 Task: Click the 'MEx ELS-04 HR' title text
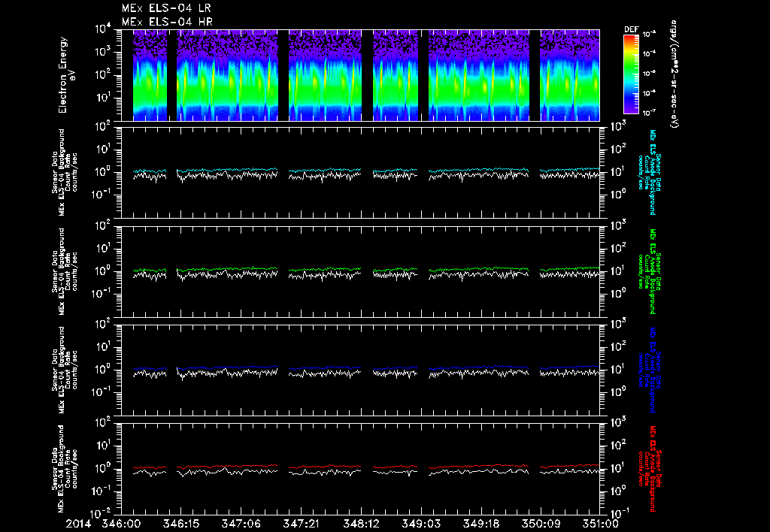coord(167,22)
